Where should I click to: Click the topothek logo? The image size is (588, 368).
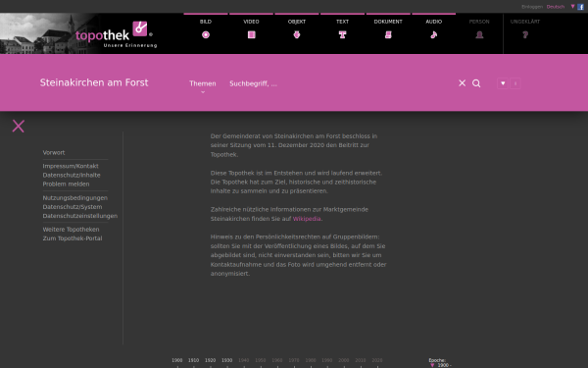coord(115,35)
